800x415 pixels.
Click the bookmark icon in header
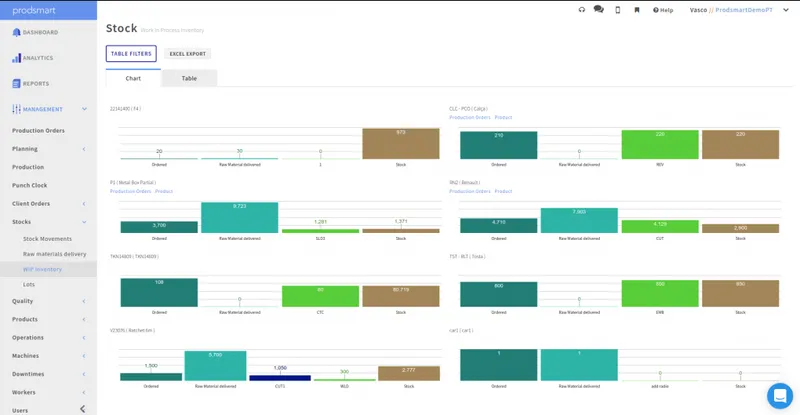coord(637,10)
